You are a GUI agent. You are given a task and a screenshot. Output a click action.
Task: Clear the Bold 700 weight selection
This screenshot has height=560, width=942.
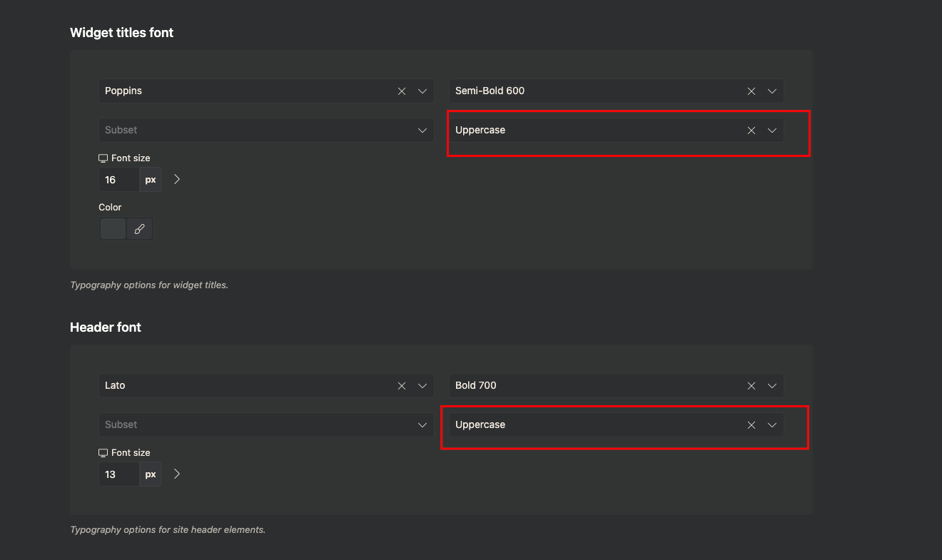point(751,386)
